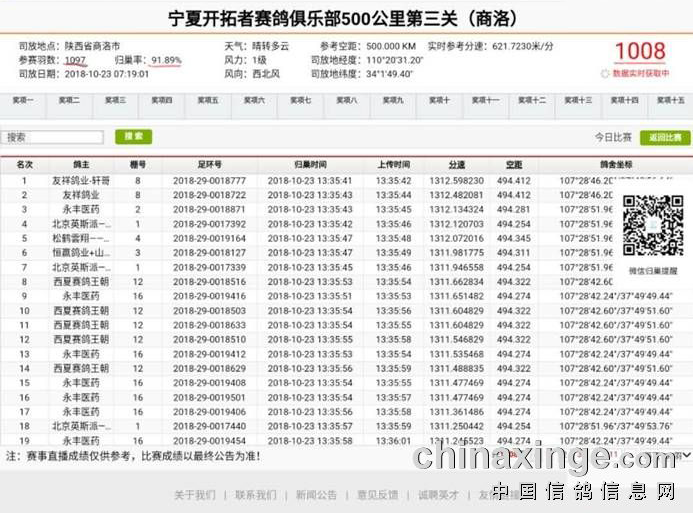Click ring number 2018-29-0018722

[209, 195]
